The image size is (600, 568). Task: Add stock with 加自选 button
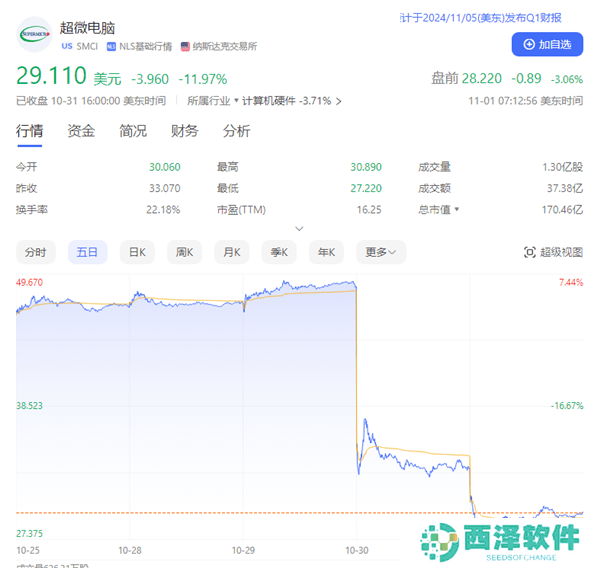coord(547,44)
